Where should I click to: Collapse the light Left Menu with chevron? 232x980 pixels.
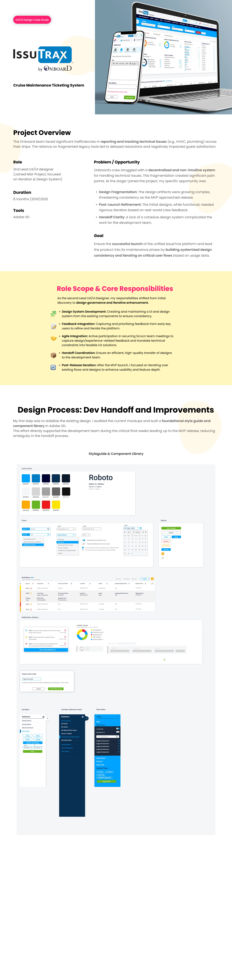[x=48, y=718]
